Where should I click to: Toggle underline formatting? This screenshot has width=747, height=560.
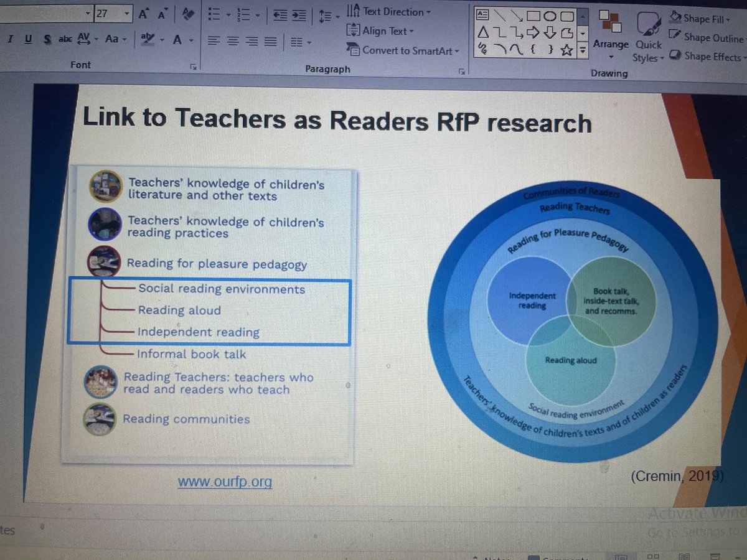coord(29,39)
